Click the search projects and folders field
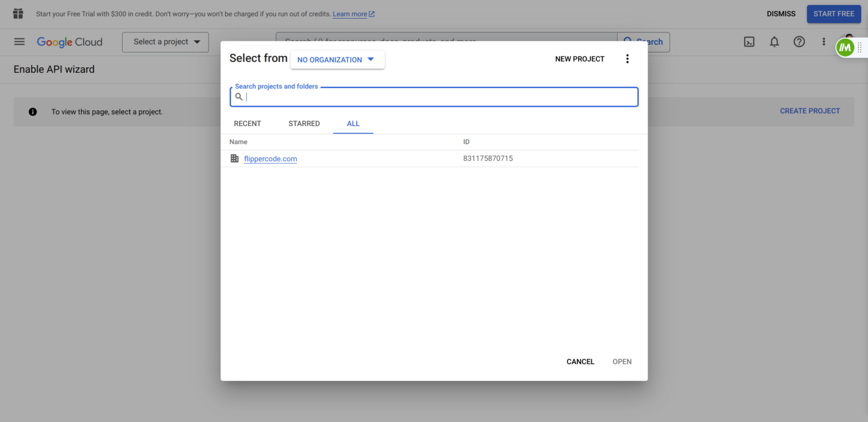 [433, 97]
